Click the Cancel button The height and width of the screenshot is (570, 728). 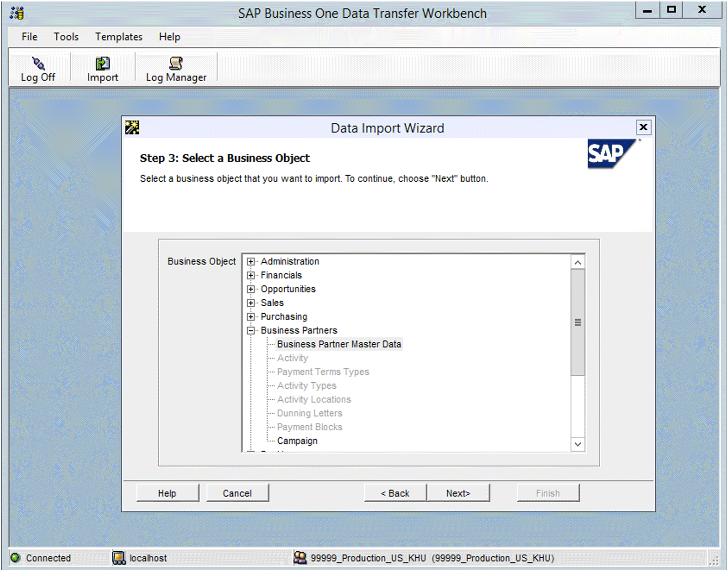237,493
